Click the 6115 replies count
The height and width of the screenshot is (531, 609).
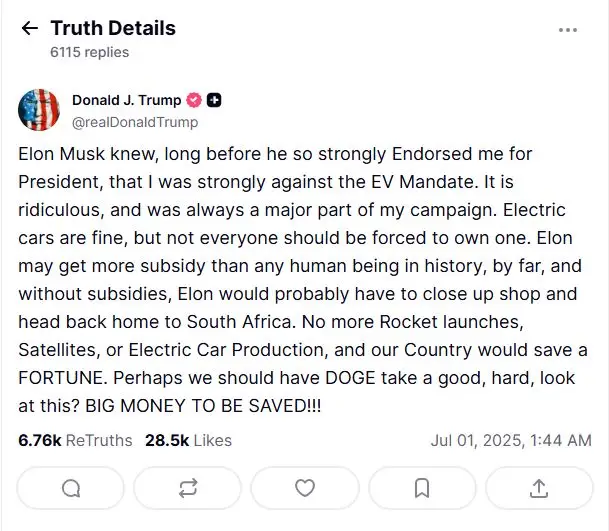tap(89, 52)
